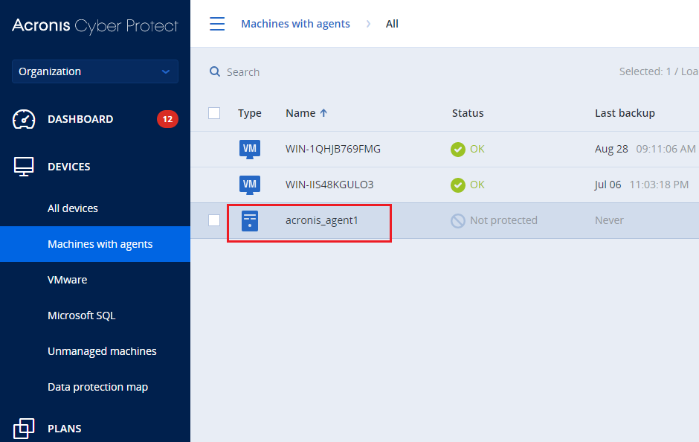
Task: Tick the checkbox for acronis_agent1
Action: tap(214, 220)
